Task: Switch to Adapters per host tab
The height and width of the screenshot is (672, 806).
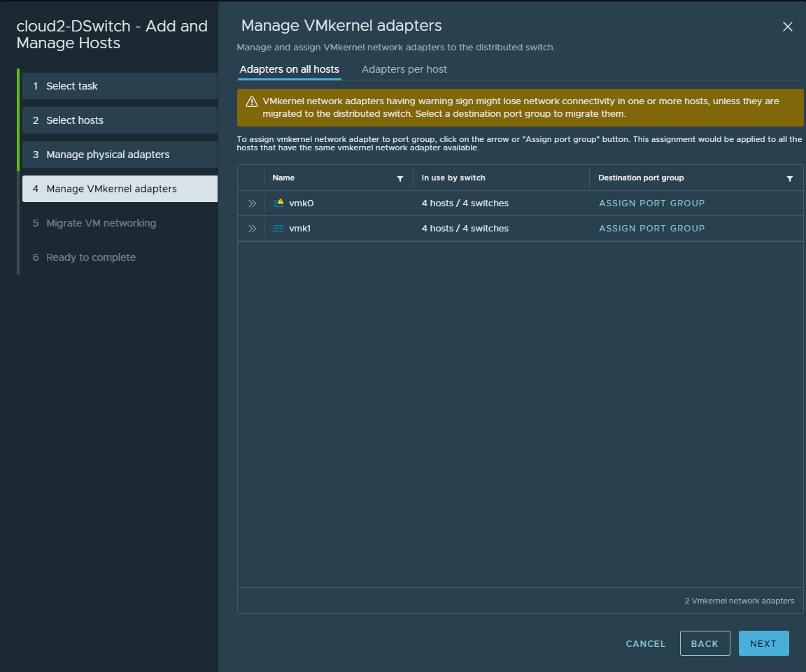Action: [x=404, y=69]
